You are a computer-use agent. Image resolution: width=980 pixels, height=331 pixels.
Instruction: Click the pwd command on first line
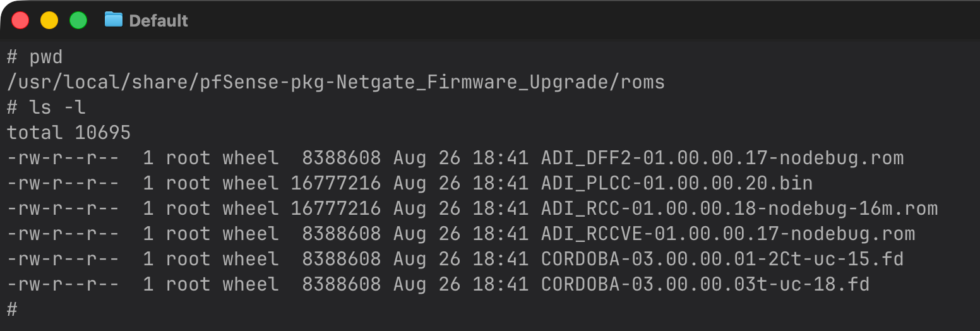point(45,57)
